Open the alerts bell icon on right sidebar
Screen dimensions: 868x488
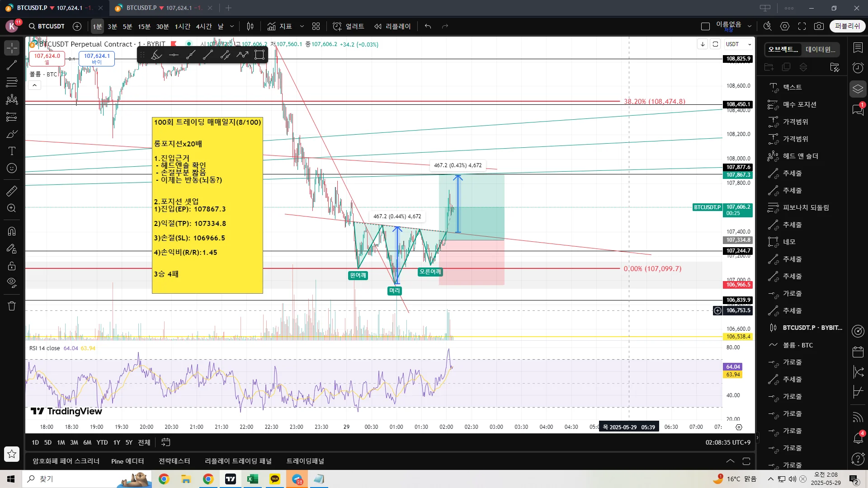click(x=858, y=437)
